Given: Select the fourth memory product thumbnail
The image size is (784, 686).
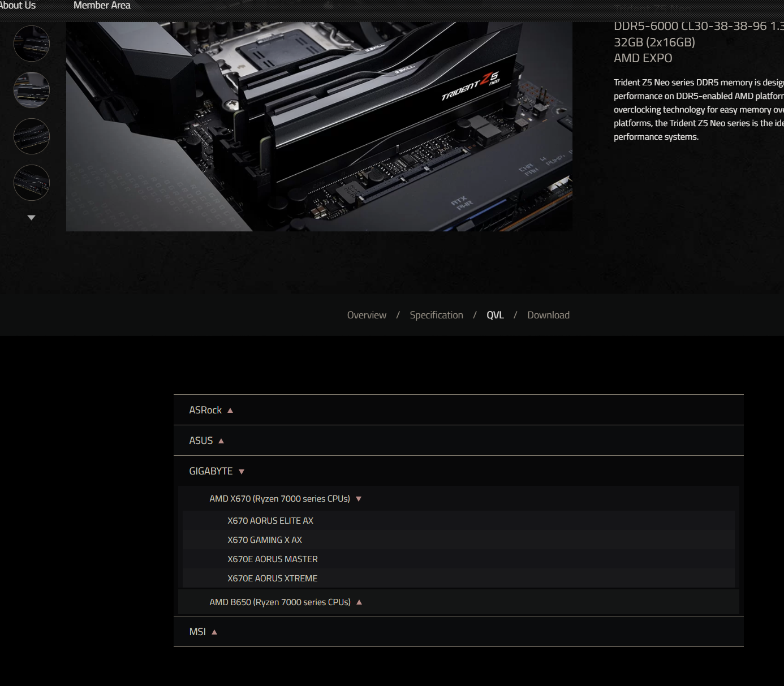Looking at the screenshot, I should (x=32, y=183).
